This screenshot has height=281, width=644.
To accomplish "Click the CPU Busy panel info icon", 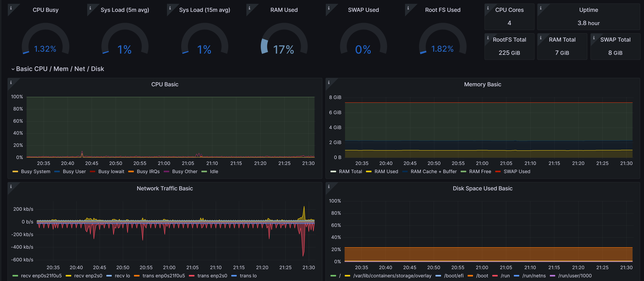I will 11,8.
